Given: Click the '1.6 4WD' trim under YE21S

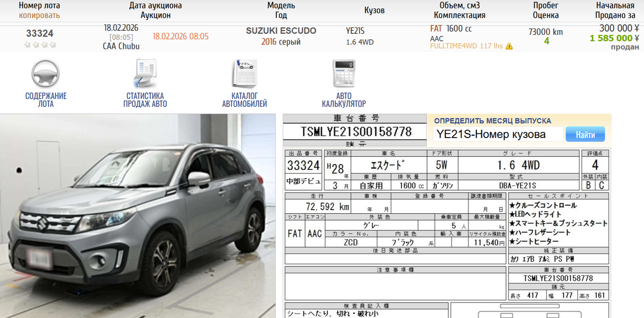Looking at the screenshot, I should click(360, 42).
